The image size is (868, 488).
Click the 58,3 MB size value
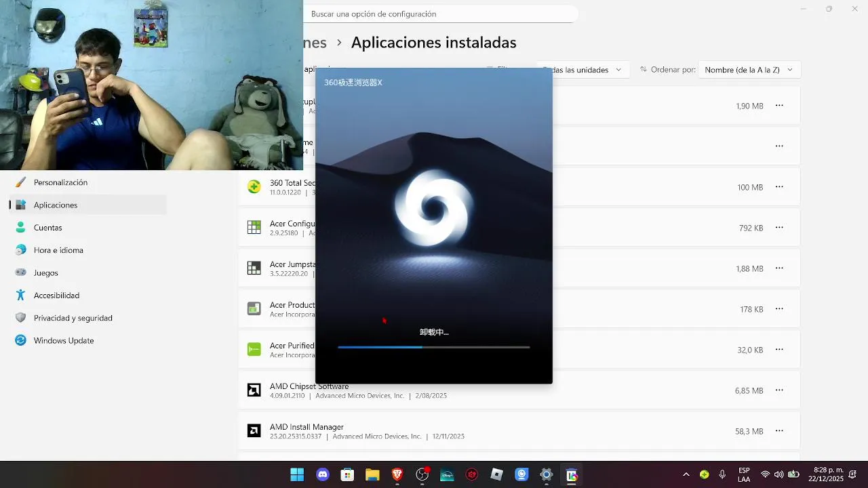[749, 432]
